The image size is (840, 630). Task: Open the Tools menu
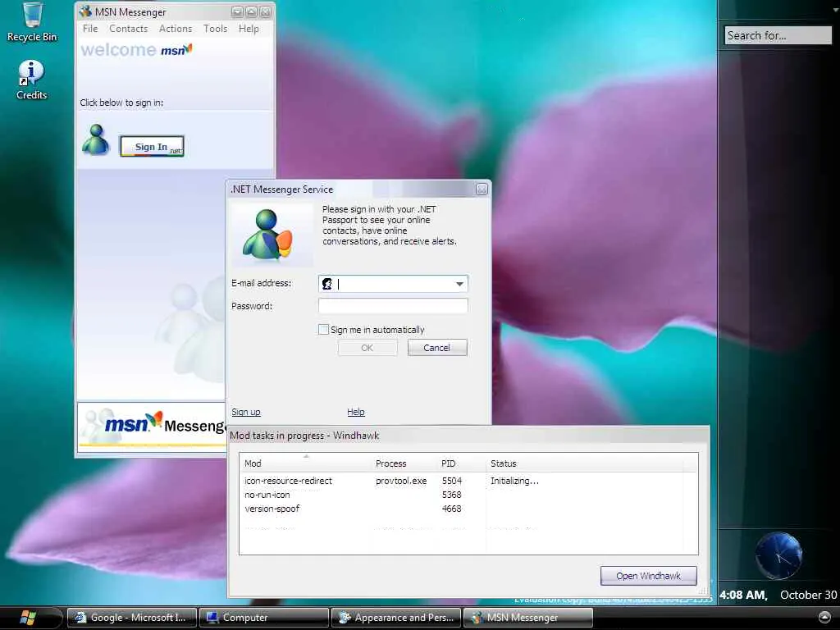216,29
